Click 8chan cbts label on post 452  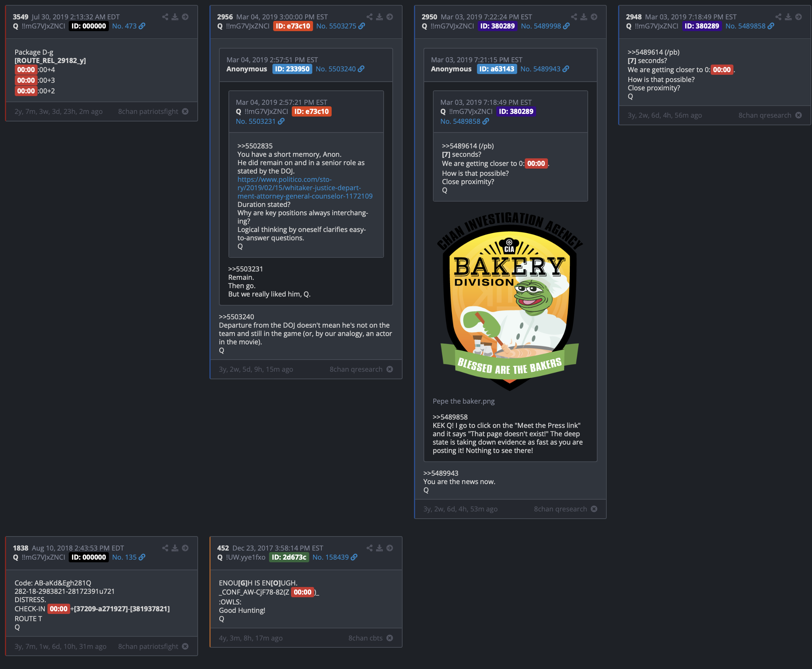click(x=365, y=638)
